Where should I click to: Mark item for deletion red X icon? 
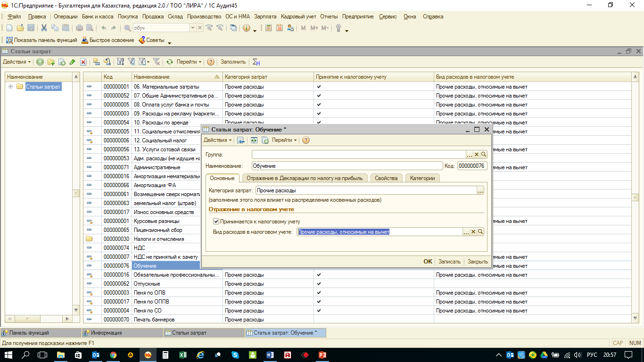(x=83, y=62)
